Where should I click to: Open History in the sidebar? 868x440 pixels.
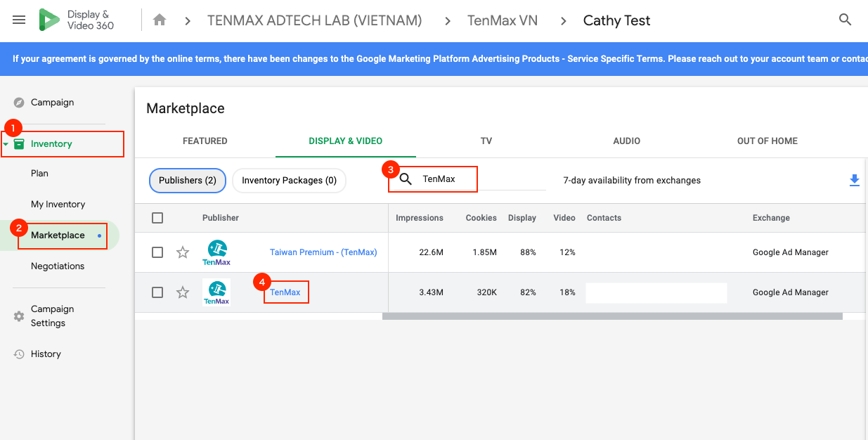tap(46, 354)
